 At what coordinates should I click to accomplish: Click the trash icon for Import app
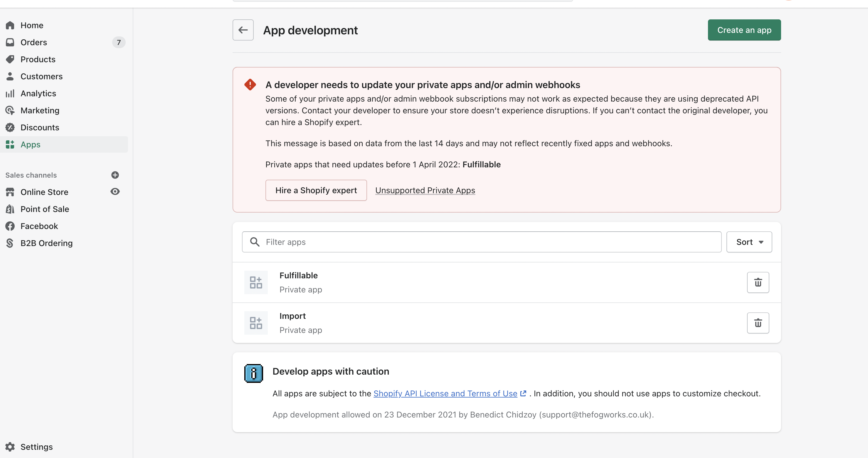pyautogui.click(x=758, y=323)
